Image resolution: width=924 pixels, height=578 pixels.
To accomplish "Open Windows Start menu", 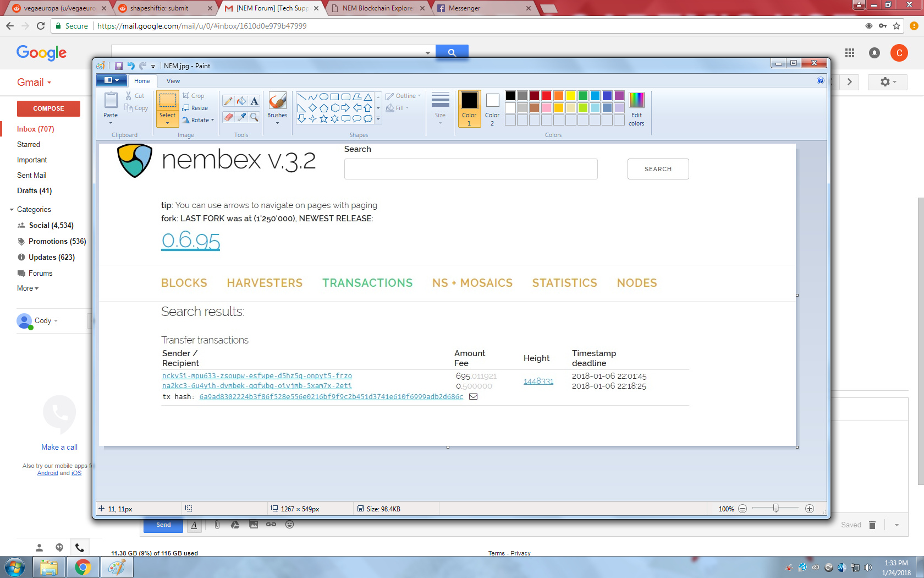I will [x=15, y=567].
